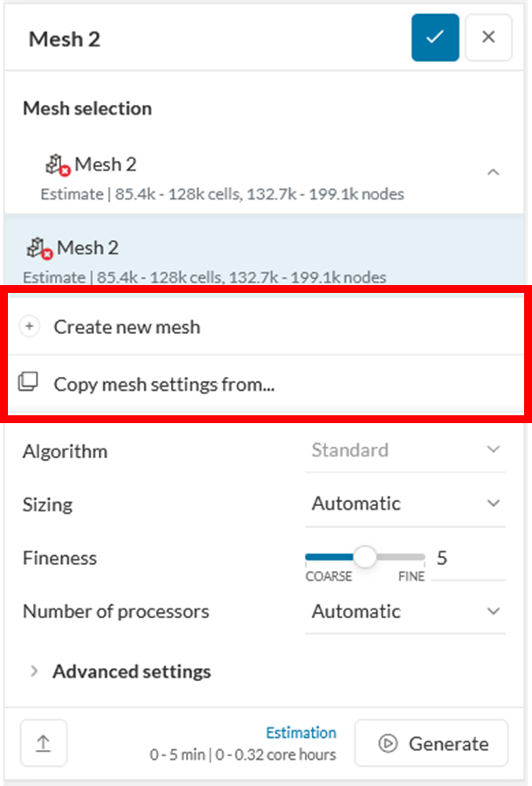Open the Algorithm dropdown
532x786 pixels.
(404, 450)
